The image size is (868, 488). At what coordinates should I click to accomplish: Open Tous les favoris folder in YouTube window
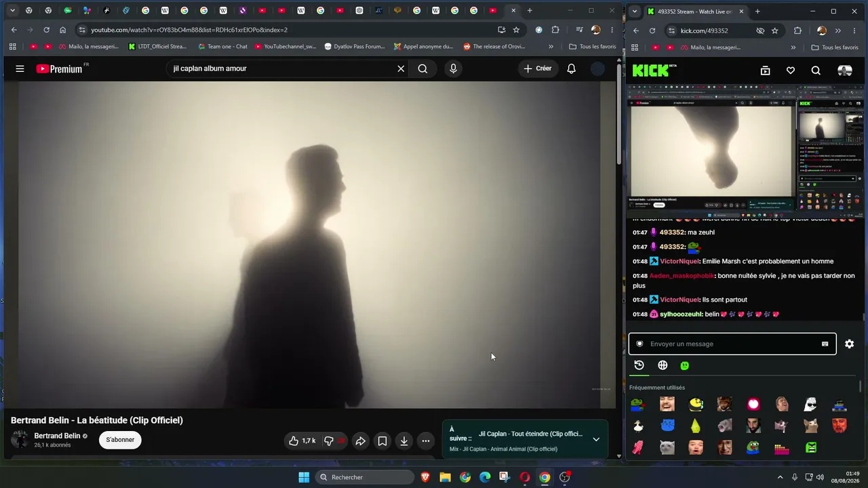pyautogui.click(x=593, y=47)
